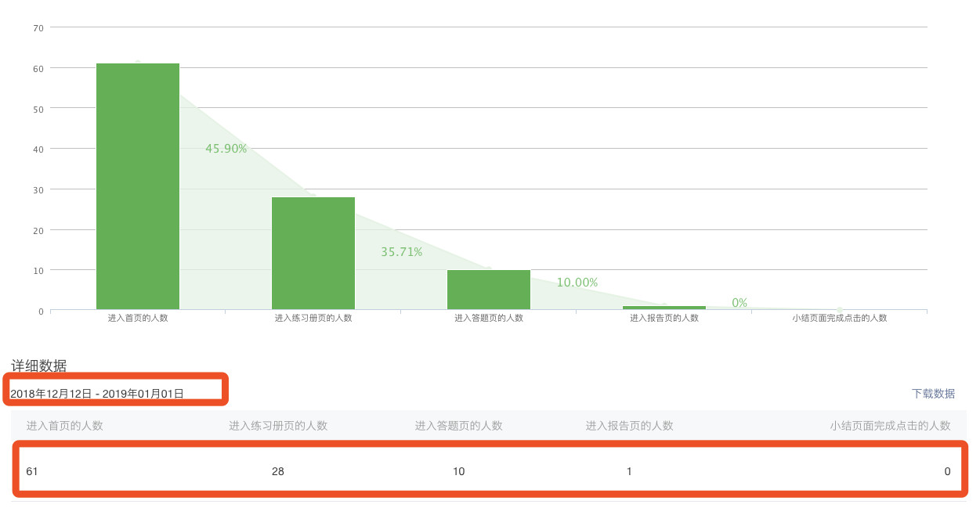980x508 pixels.
Task: Click table cell value 1
Action: coord(629,471)
